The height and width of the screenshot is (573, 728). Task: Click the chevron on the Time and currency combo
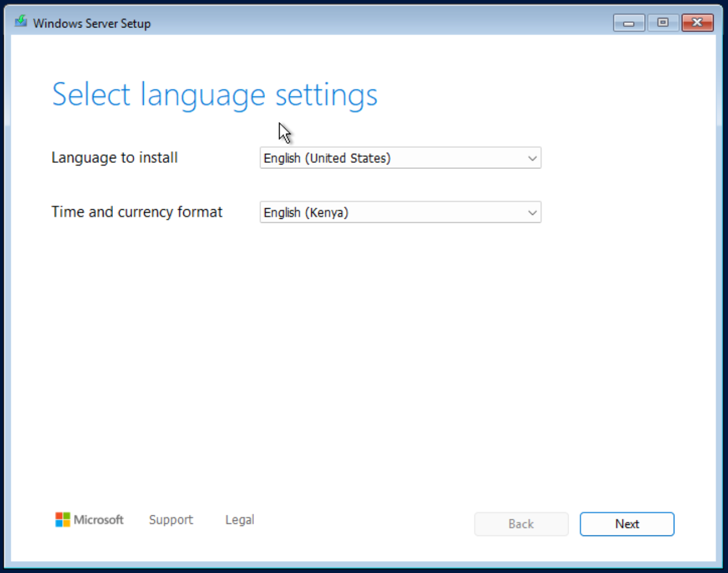(532, 212)
